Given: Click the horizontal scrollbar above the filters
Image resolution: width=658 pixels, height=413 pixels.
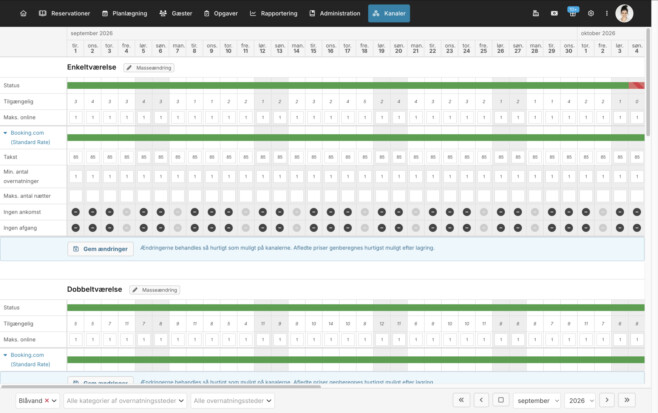Looking at the screenshot, I should pyautogui.click(x=161, y=386).
